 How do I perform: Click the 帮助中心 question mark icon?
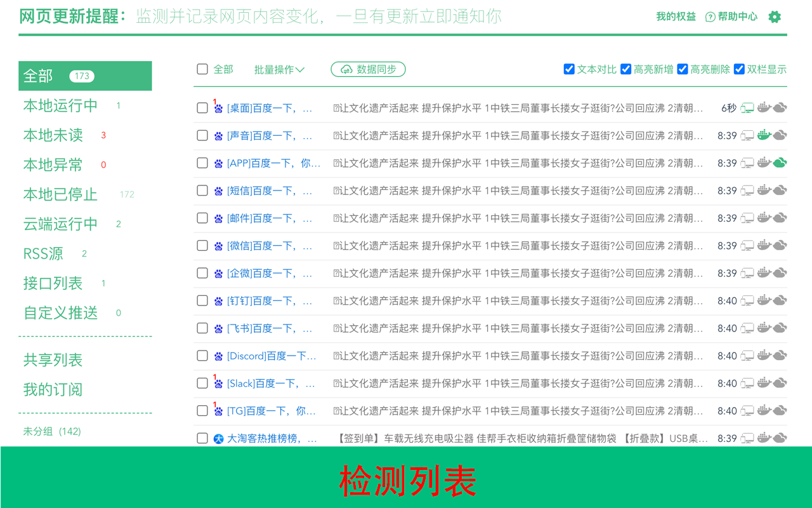(709, 17)
